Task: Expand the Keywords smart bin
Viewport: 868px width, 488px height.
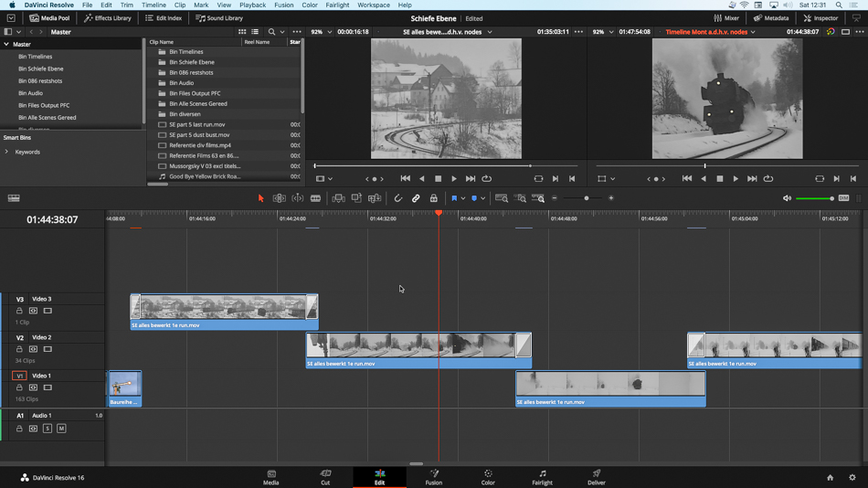Action: 7,152
